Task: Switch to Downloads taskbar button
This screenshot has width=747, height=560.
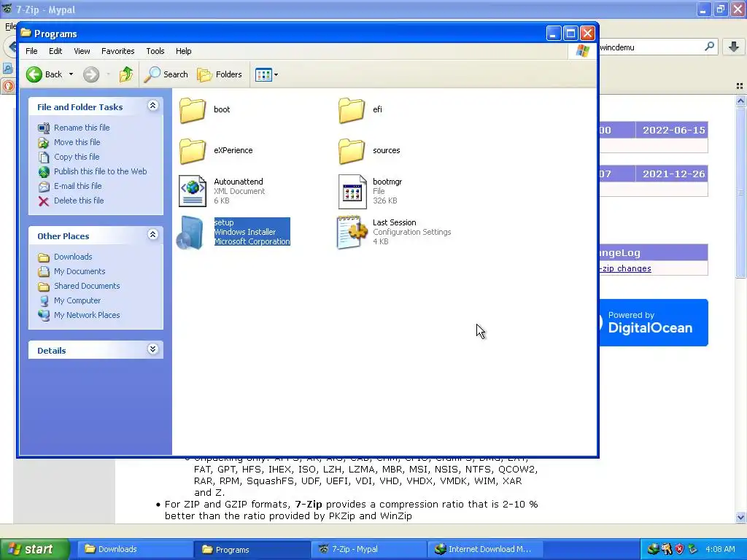Action: click(x=134, y=549)
